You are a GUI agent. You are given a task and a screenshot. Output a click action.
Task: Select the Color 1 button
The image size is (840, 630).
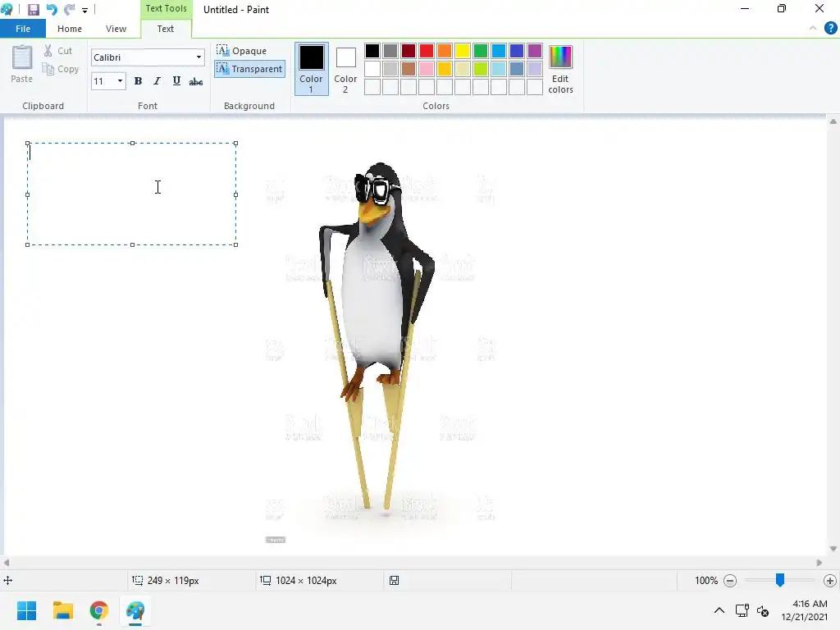(x=311, y=69)
